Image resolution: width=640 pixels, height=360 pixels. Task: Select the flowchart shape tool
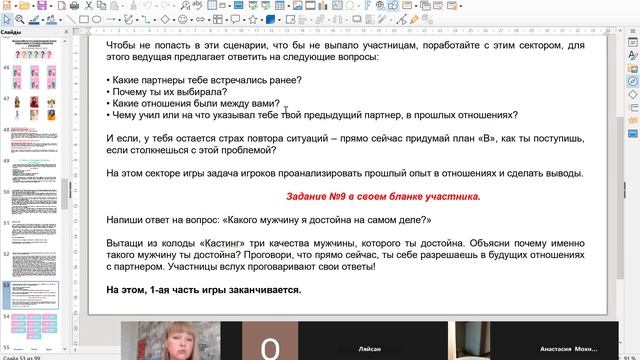coord(218,19)
